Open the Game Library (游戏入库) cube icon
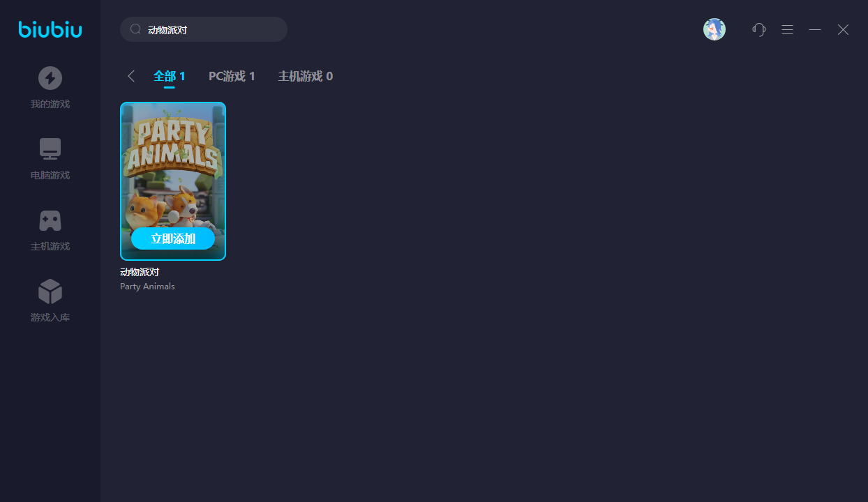868x502 pixels. (x=50, y=293)
